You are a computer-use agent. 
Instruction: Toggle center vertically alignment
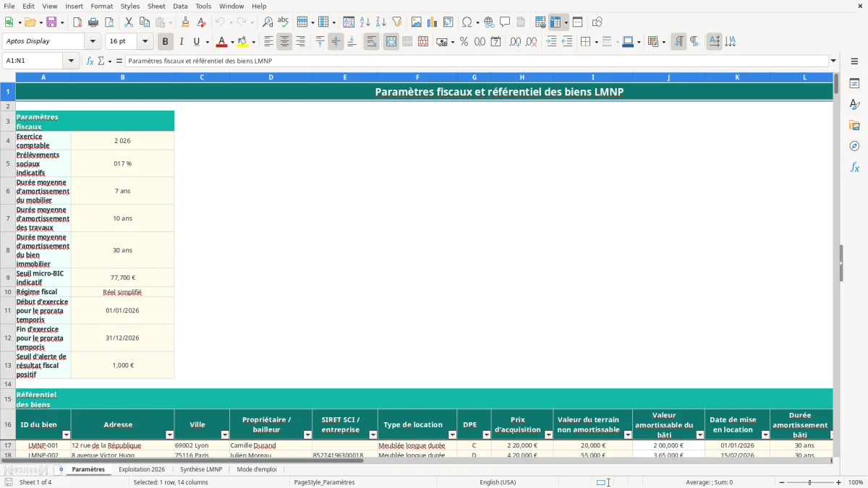pyautogui.click(x=336, y=42)
